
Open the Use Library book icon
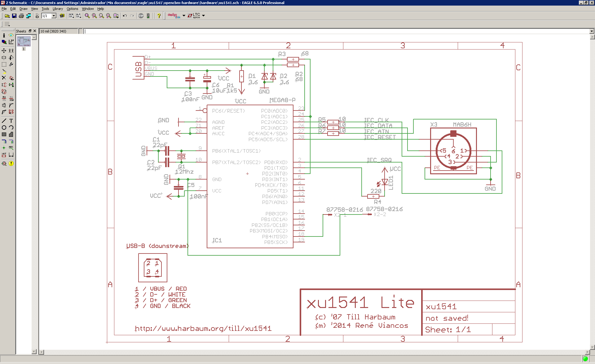click(62, 16)
